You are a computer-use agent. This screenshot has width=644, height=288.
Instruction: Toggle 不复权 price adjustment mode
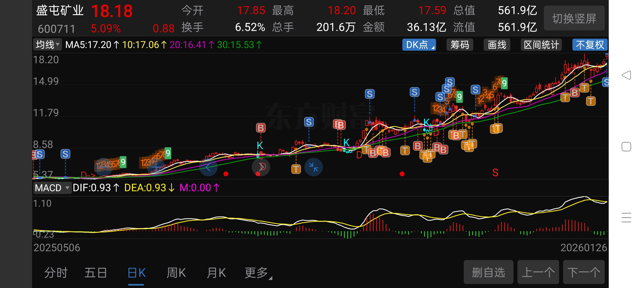(590, 45)
